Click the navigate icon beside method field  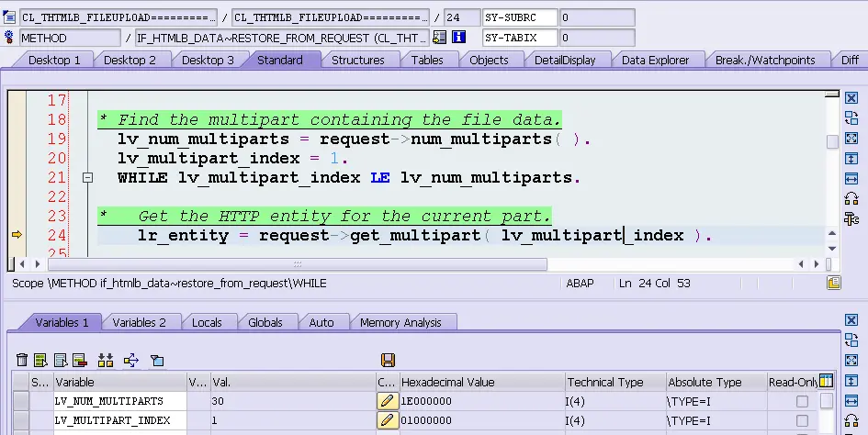coord(440,37)
